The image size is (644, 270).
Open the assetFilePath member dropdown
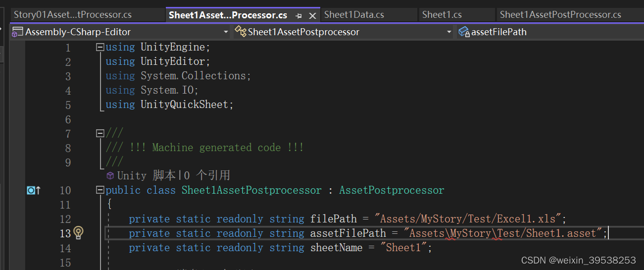point(549,32)
